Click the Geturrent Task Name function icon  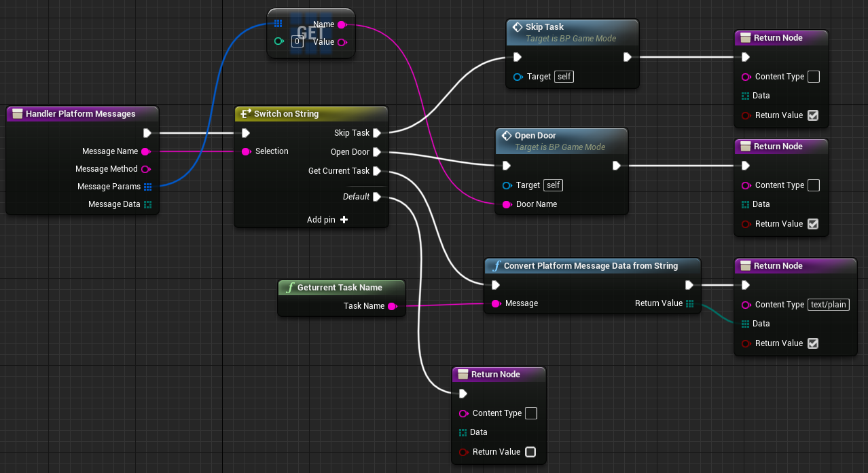[x=289, y=288]
